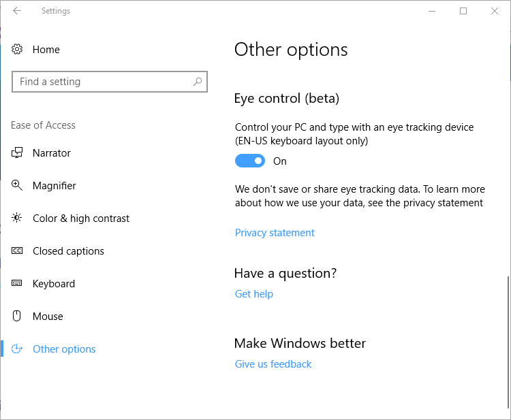Click the Mouse icon in sidebar

tap(18, 317)
